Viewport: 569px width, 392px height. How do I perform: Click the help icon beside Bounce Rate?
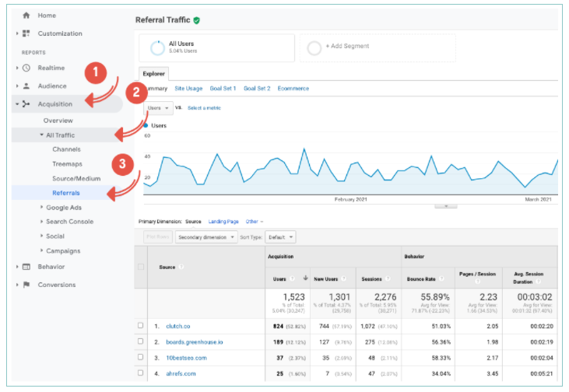coord(441,278)
